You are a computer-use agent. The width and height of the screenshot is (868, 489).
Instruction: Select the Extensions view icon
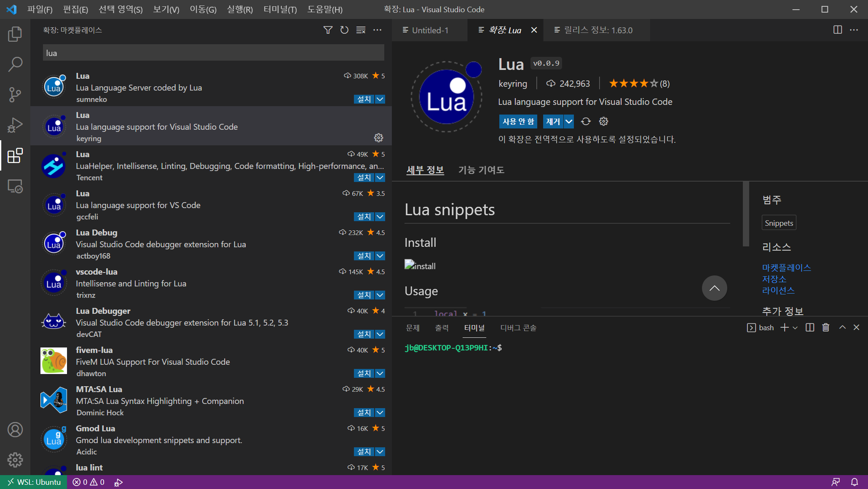coord(15,155)
